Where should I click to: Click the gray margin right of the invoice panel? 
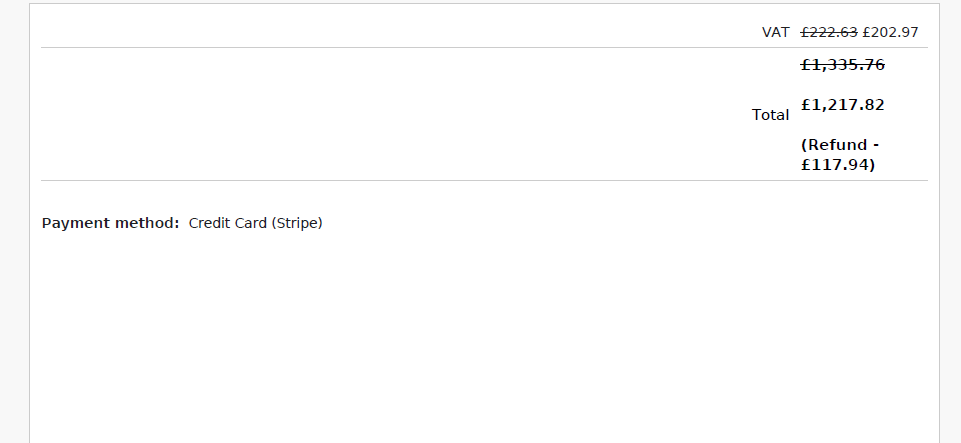[950, 220]
